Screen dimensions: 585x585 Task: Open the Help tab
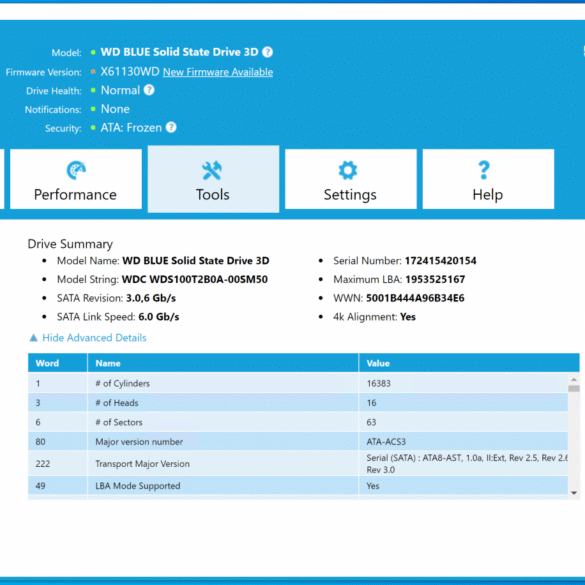488,179
